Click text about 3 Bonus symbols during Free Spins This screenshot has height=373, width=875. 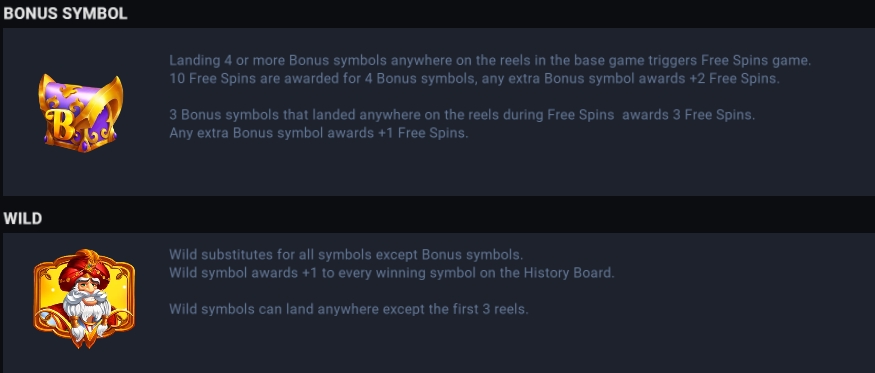click(462, 116)
